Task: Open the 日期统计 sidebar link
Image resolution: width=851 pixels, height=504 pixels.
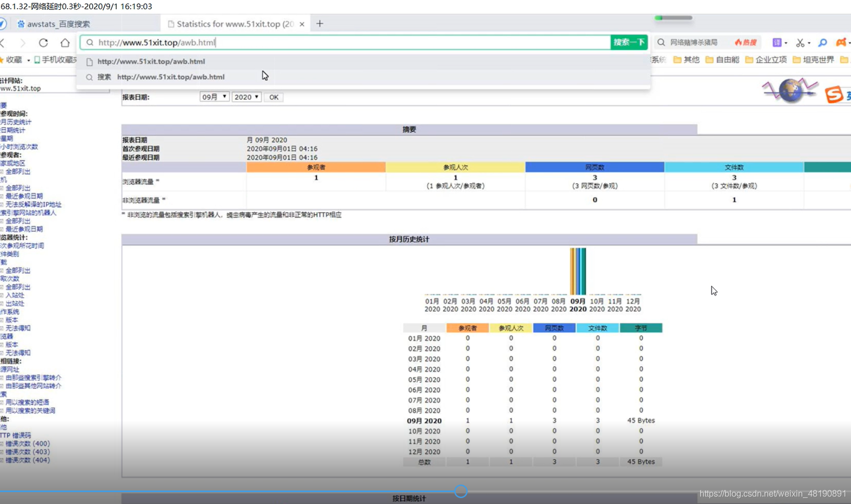Action: pos(13,130)
